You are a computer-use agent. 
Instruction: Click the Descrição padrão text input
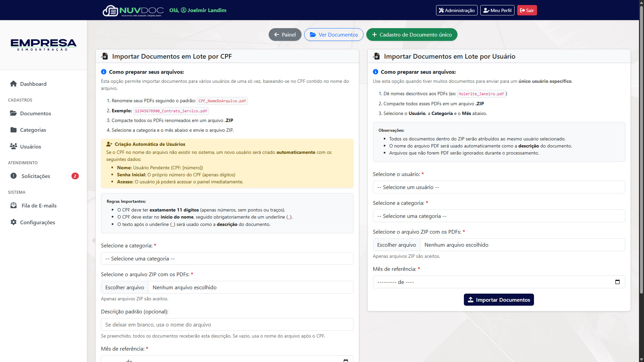[227, 324]
